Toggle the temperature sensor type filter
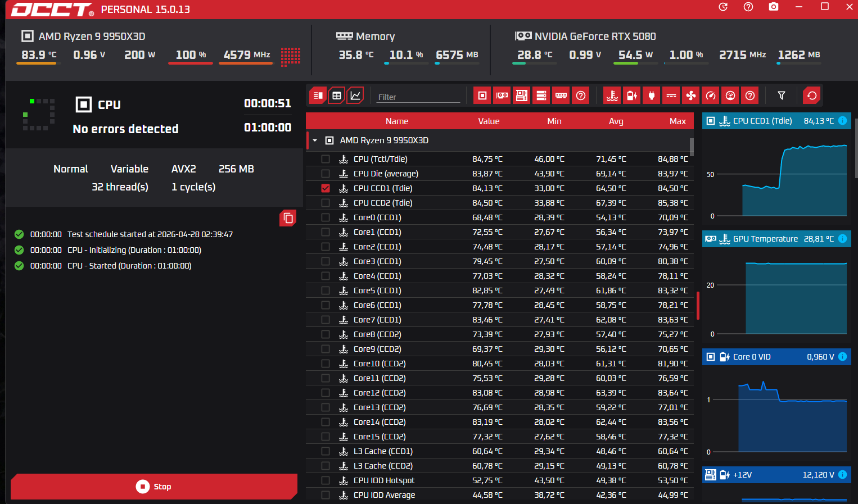This screenshot has width=858, height=504. point(612,96)
